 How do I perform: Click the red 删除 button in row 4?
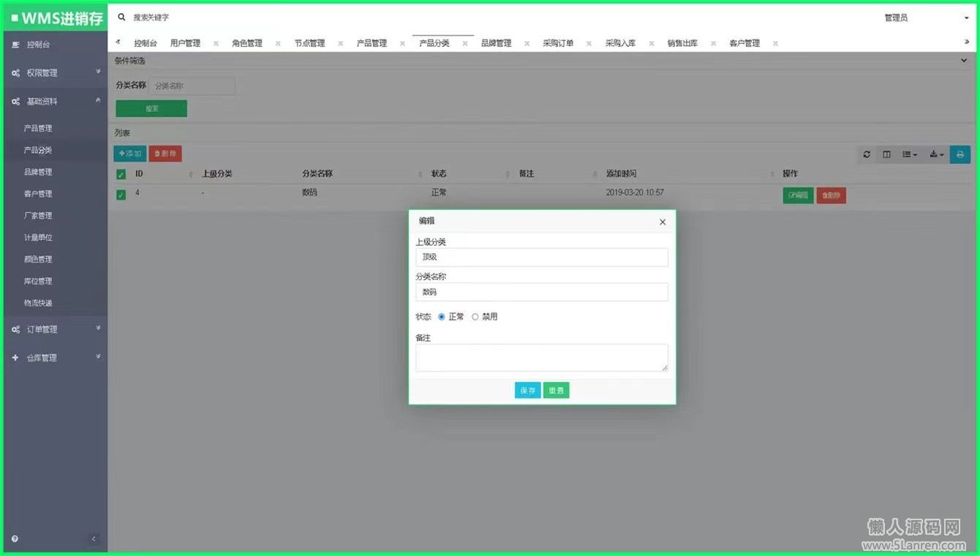pyautogui.click(x=831, y=195)
